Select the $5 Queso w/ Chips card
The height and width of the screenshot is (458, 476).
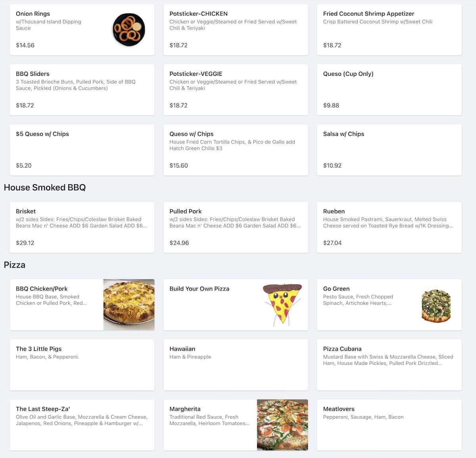pyautogui.click(x=82, y=150)
